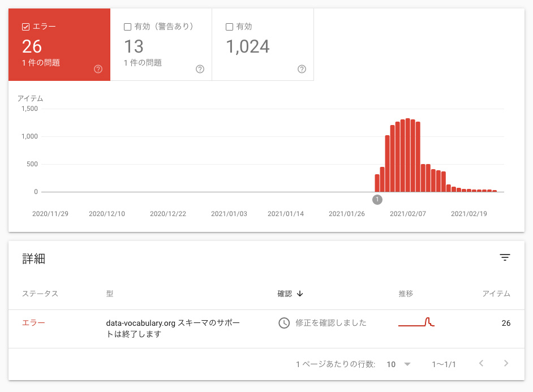Open help icon on the 有効 1,024 card
The width and height of the screenshot is (533, 392).
[302, 69]
